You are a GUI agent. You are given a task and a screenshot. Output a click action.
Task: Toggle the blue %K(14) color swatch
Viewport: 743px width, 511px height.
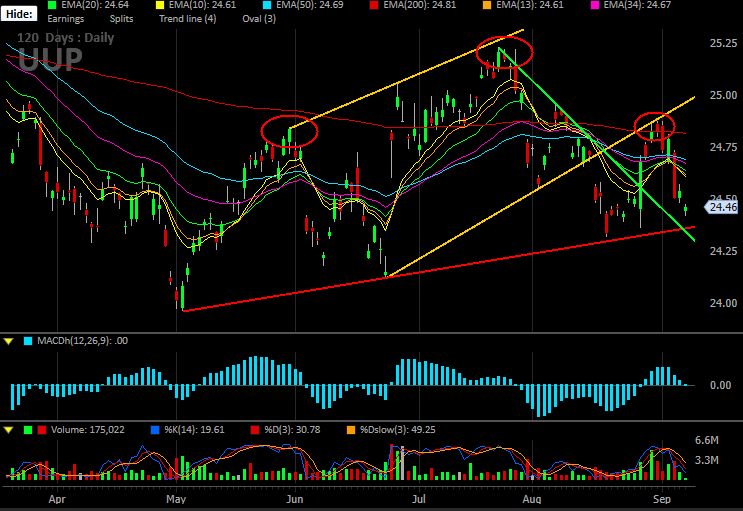click(x=154, y=430)
